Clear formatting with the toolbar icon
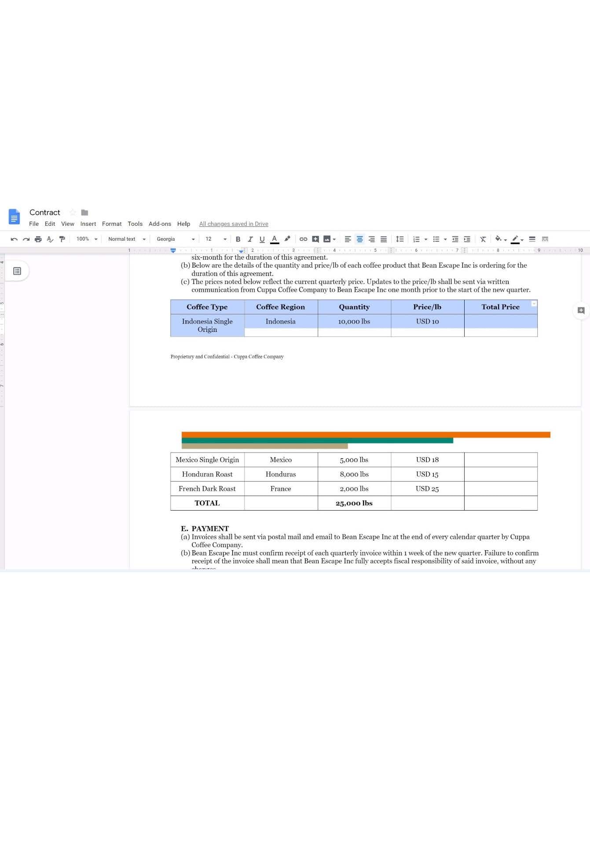Screen dimensions: 590x868 (483, 239)
